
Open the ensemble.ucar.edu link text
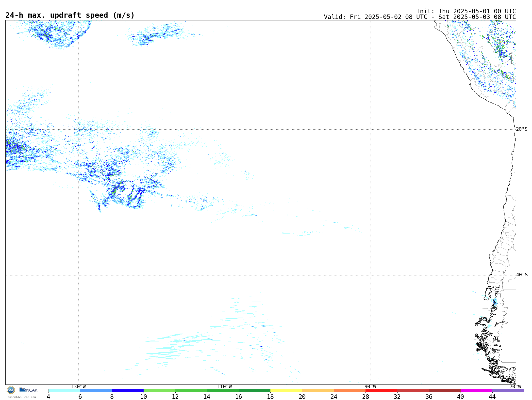22,397
